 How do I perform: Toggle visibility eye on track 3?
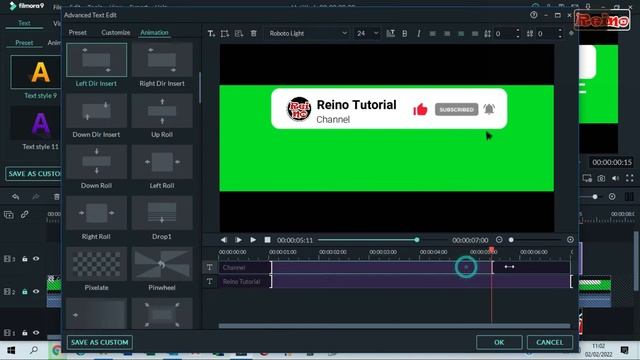pos(36,259)
